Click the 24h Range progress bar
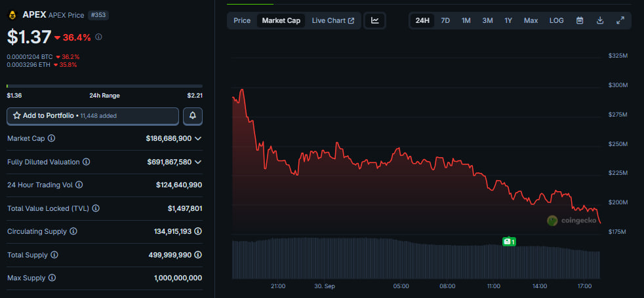The image size is (644, 298). click(104, 86)
